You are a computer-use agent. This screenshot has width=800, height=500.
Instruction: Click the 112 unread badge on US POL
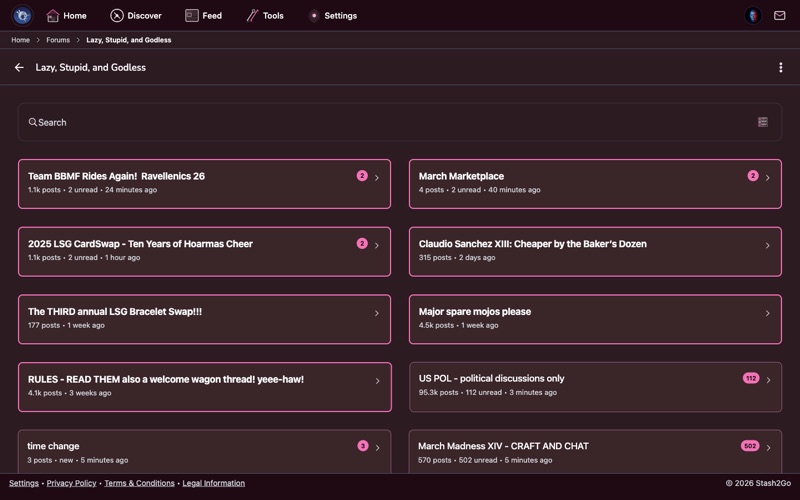[x=751, y=378]
